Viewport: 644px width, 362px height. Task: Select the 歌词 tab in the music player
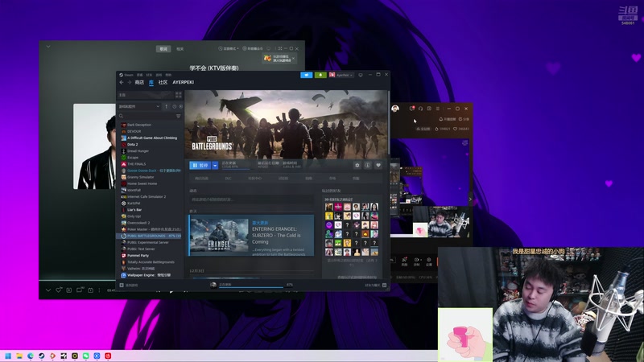163,49
